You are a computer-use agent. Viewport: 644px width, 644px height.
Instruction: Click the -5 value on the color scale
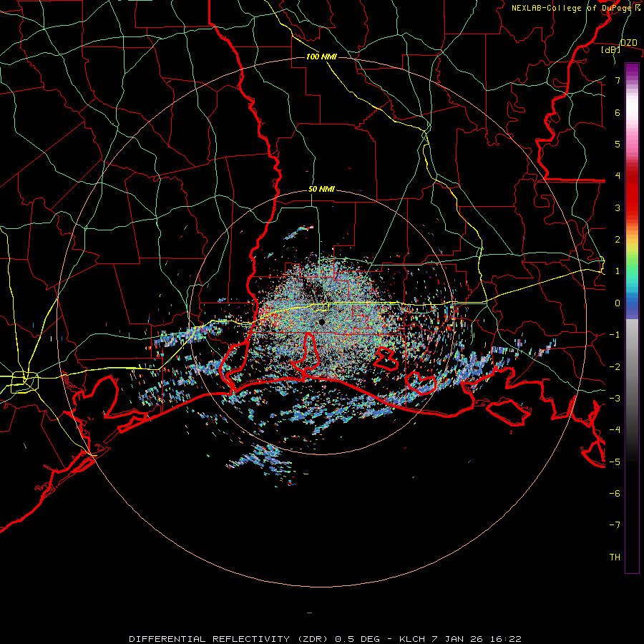pyautogui.click(x=615, y=462)
